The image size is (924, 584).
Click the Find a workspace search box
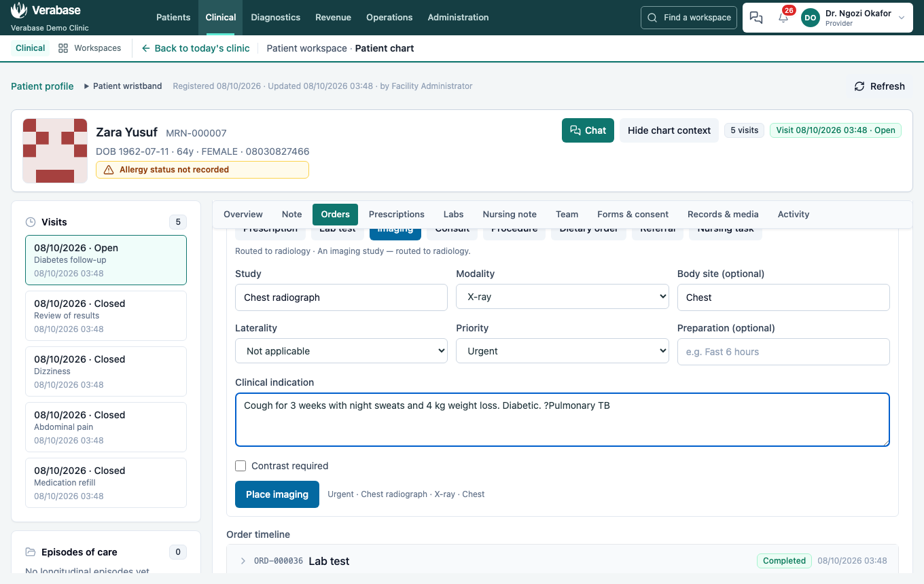tap(689, 18)
